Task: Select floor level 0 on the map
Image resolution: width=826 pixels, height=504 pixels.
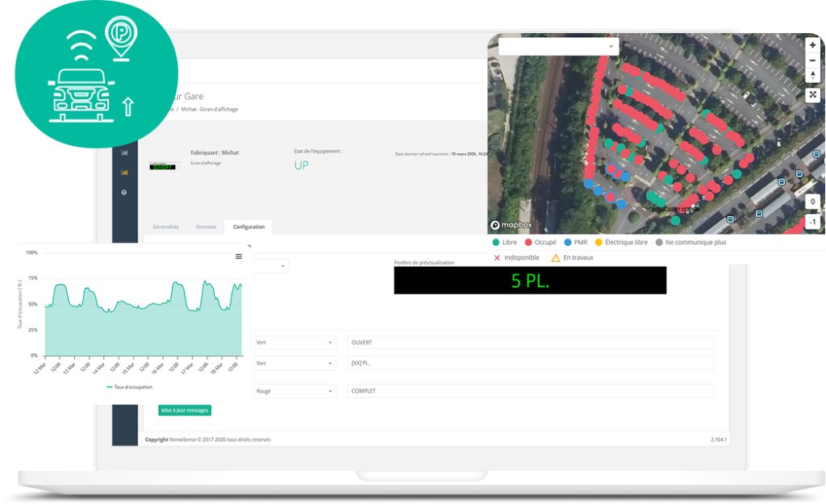Action: (812, 202)
